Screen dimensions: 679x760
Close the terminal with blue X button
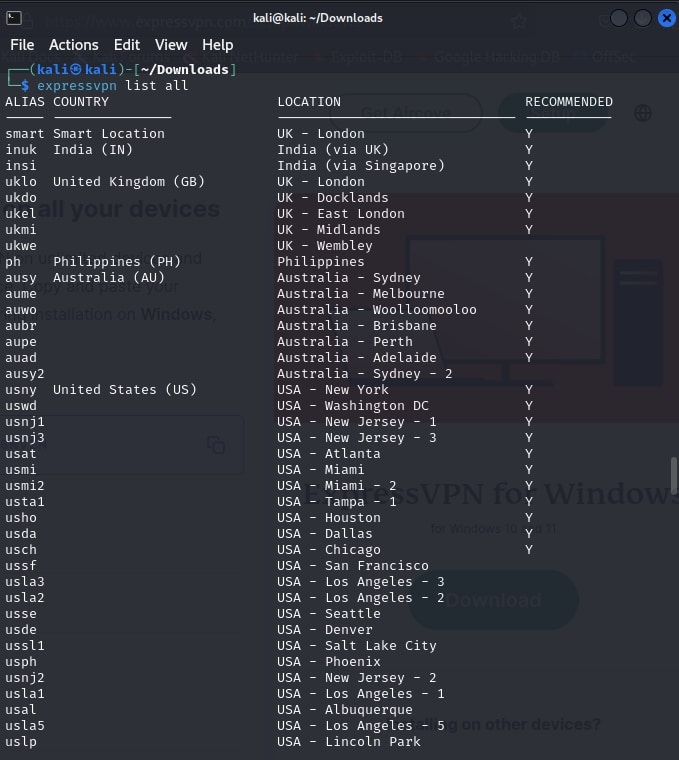pyautogui.click(x=666, y=18)
